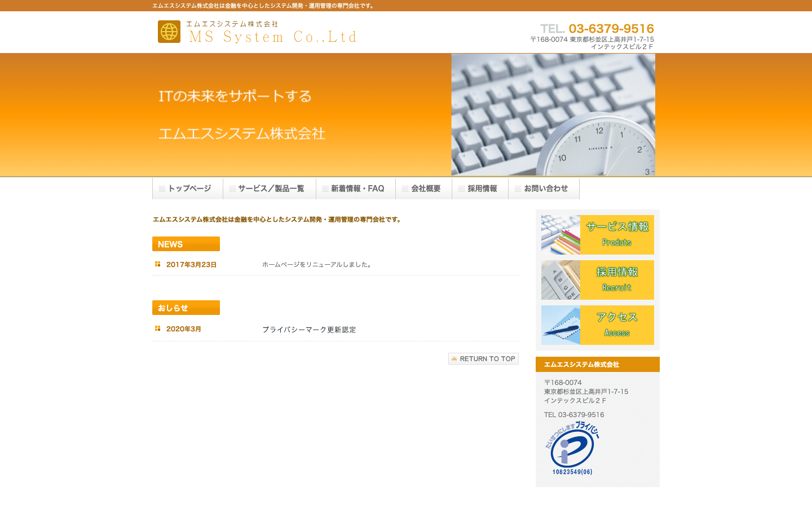The image size is (812, 508).
Task: Open the サービス／製品一覧 menu item
Action: [x=270, y=189]
